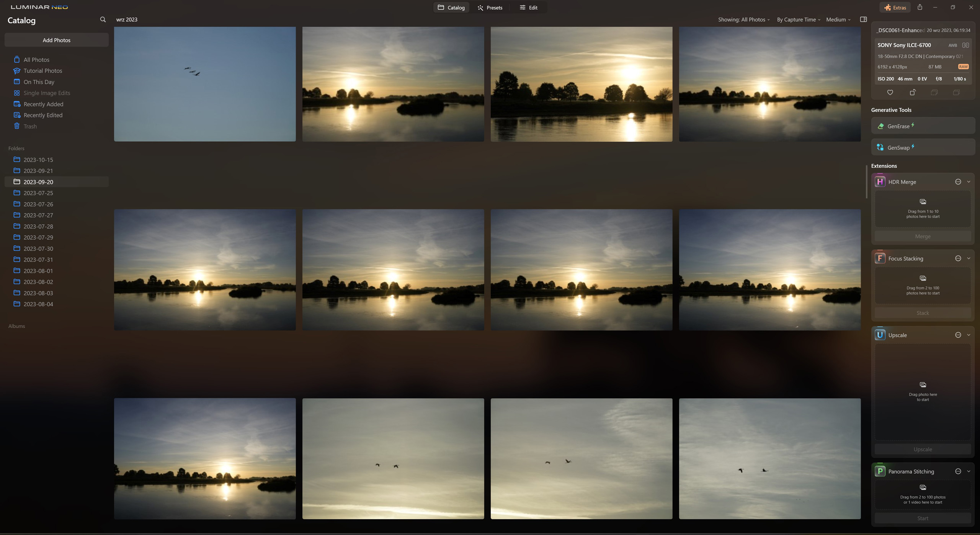Toggle the Extras panel
The width and height of the screenshot is (980, 535).
click(x=895, y=7)
